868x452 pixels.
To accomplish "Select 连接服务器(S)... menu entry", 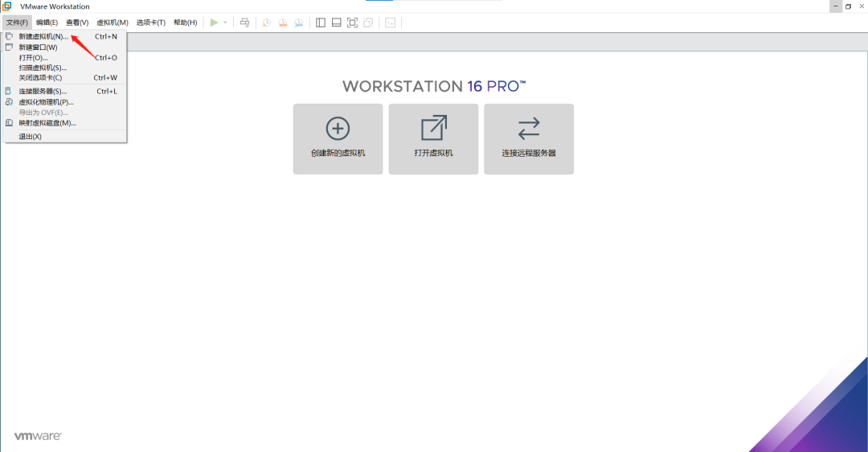I will click(x=65, y=92).
